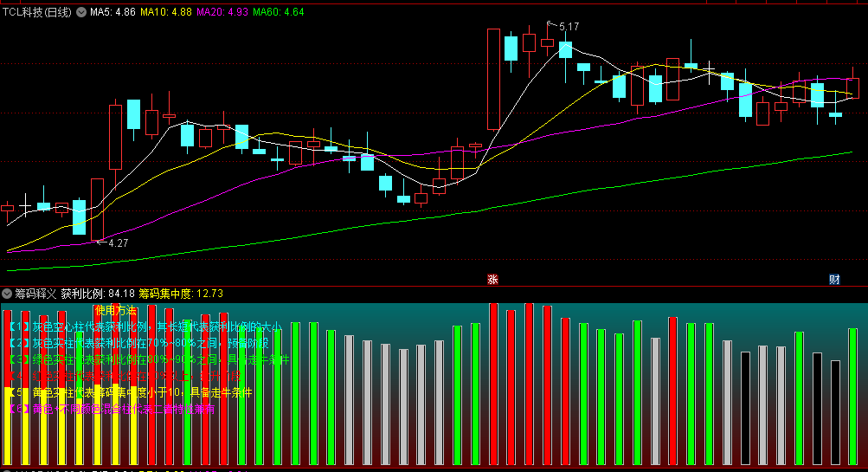
Task: Click the green MA60: 4.64 label
Action: click(x=279, y=12)
